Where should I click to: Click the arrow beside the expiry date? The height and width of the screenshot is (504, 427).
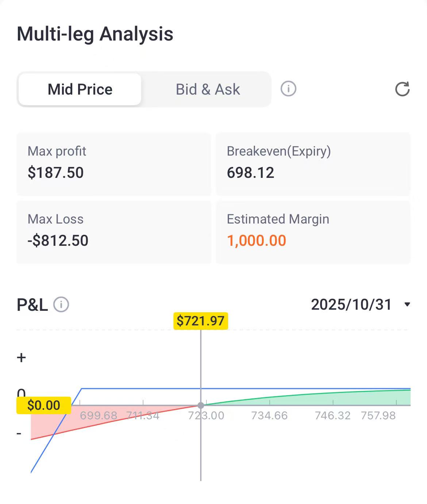coord(407,305)
